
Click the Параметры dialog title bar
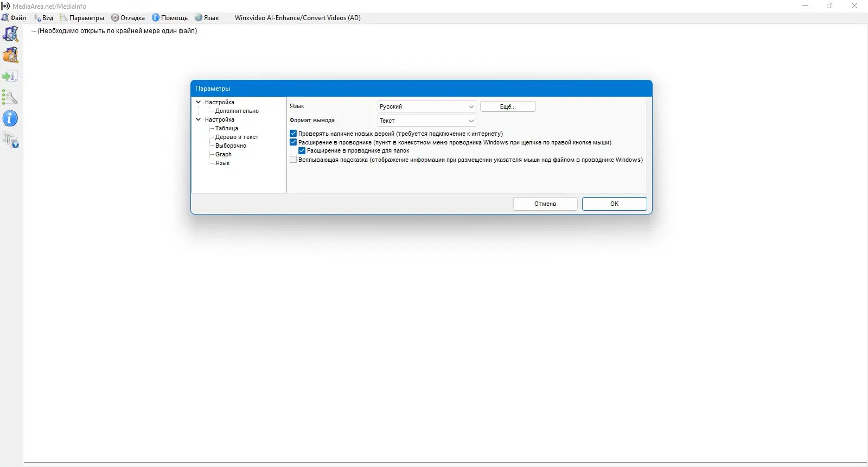tap(422, 89)
